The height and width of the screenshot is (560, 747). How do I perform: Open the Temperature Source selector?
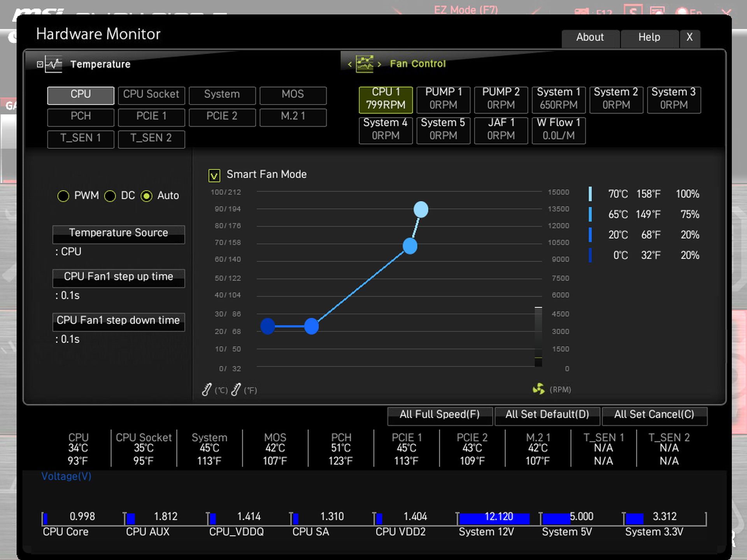click(x=118, y=233)
